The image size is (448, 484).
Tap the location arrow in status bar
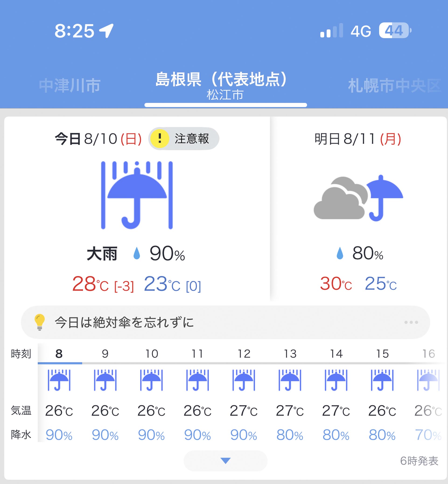106,31
